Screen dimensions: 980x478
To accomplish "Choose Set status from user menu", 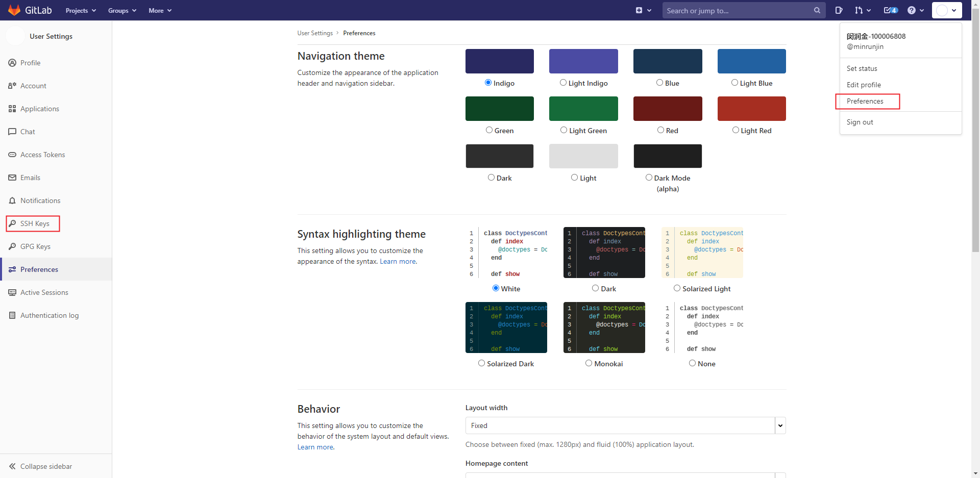I will (x=862, y=68).
